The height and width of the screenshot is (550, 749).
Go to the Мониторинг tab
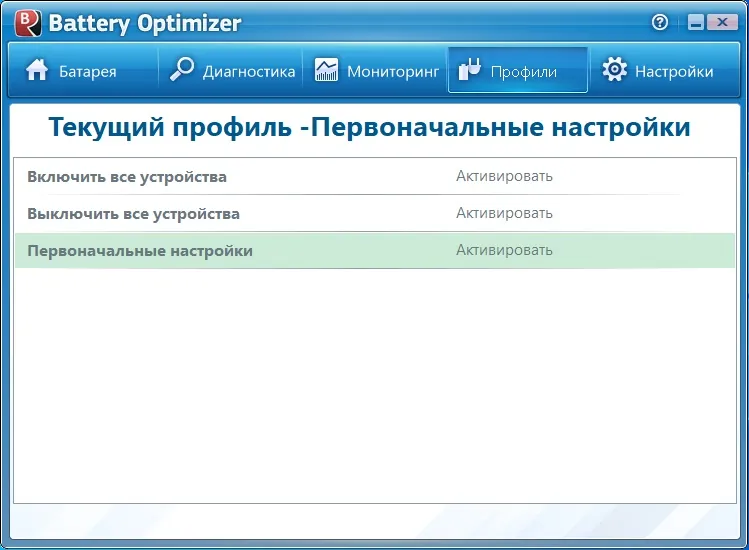pos(374,70)
